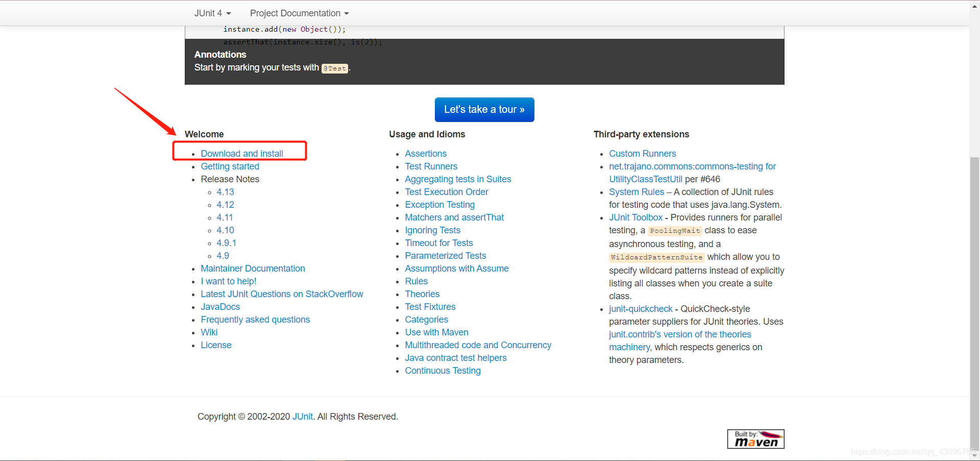Open Parameterized Tests link
This screenshot has width=980, height=461.
(x=446, y=256)
